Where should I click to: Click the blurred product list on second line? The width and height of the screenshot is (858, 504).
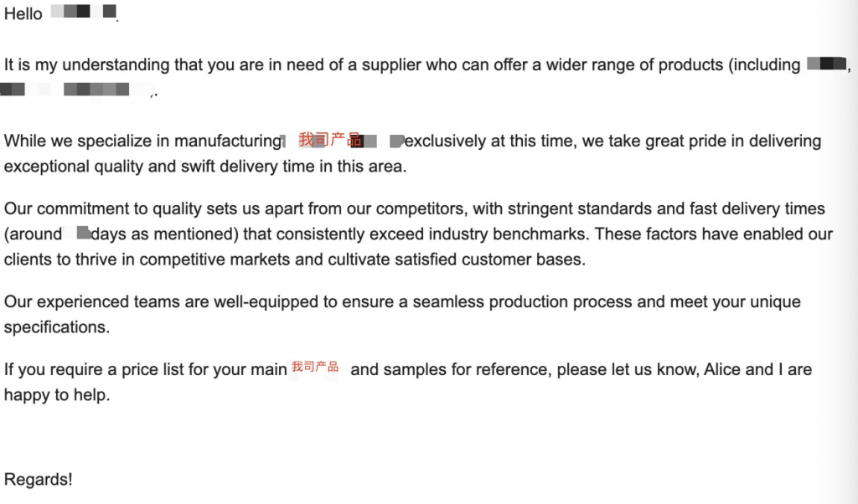pyautogui.click(x=76, y=90)
